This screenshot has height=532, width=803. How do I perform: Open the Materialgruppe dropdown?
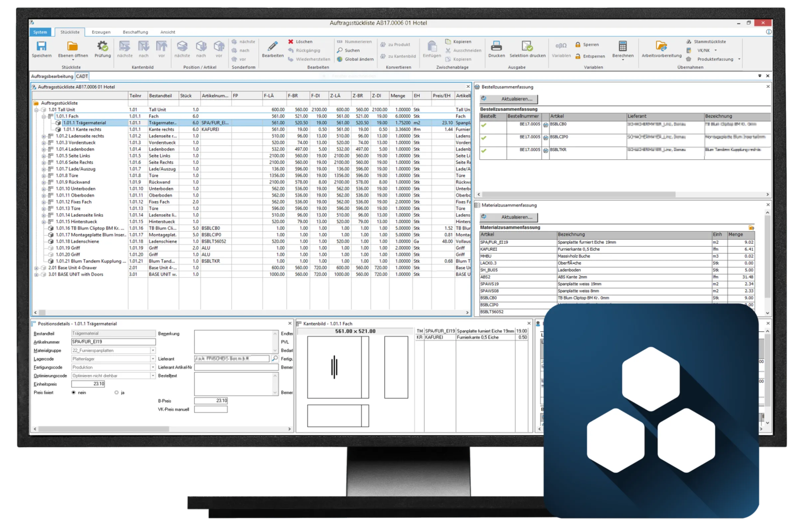(x=153, y=350)
